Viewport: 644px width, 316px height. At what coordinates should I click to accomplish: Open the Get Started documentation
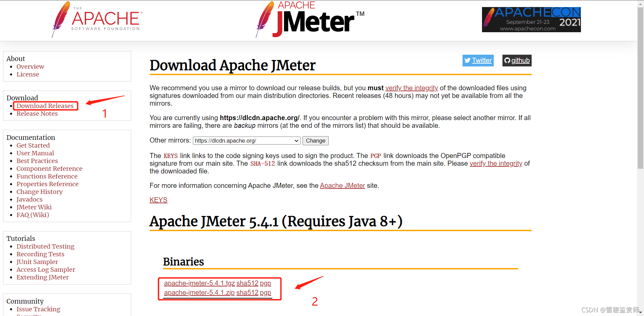tap(33, 145)
